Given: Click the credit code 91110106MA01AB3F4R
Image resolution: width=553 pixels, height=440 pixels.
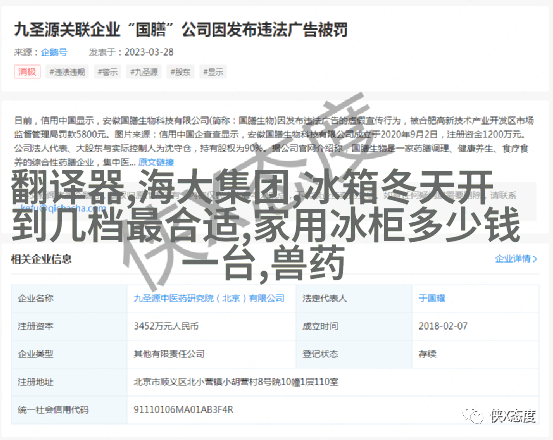Looking at the screenshot, I should (x=183, y=410).
